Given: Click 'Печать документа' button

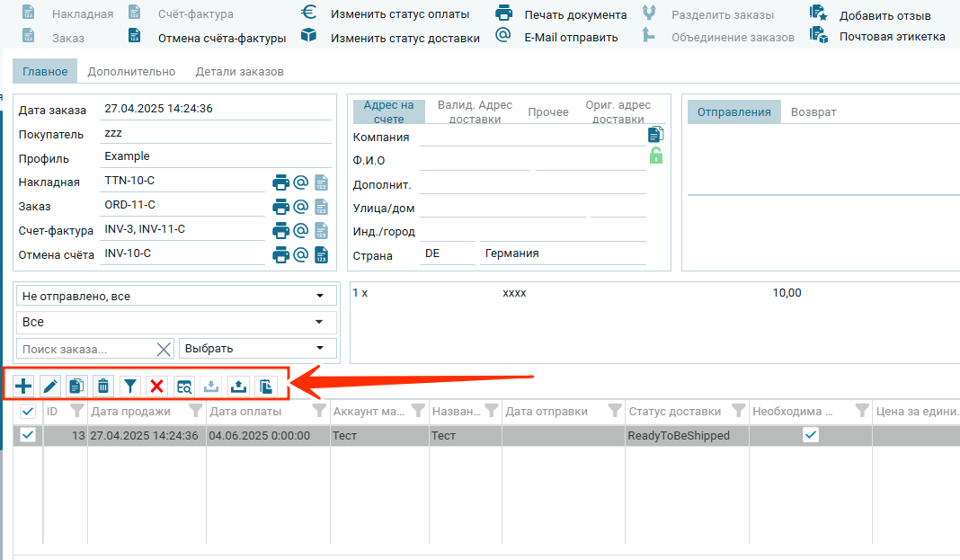Looking at the screenshot, I should click(x=575, y=14).
